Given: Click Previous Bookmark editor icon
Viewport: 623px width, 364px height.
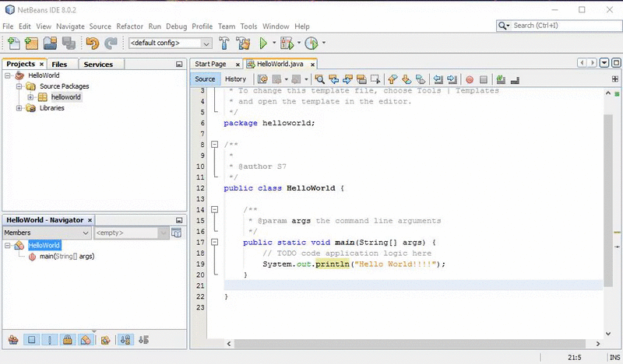Looking at the screenshot, I should 392,79.
